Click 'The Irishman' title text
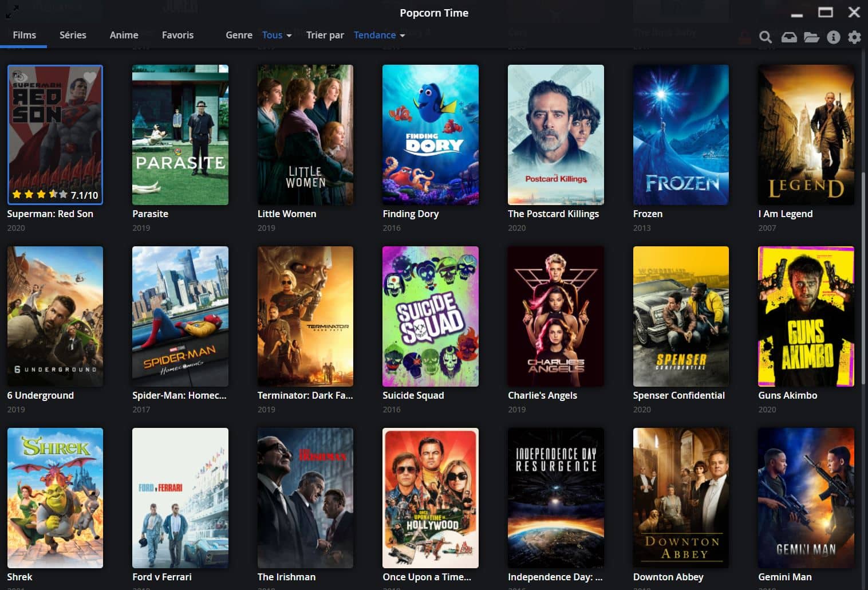This screenshot has height=590, width=868. pos(286,577)
